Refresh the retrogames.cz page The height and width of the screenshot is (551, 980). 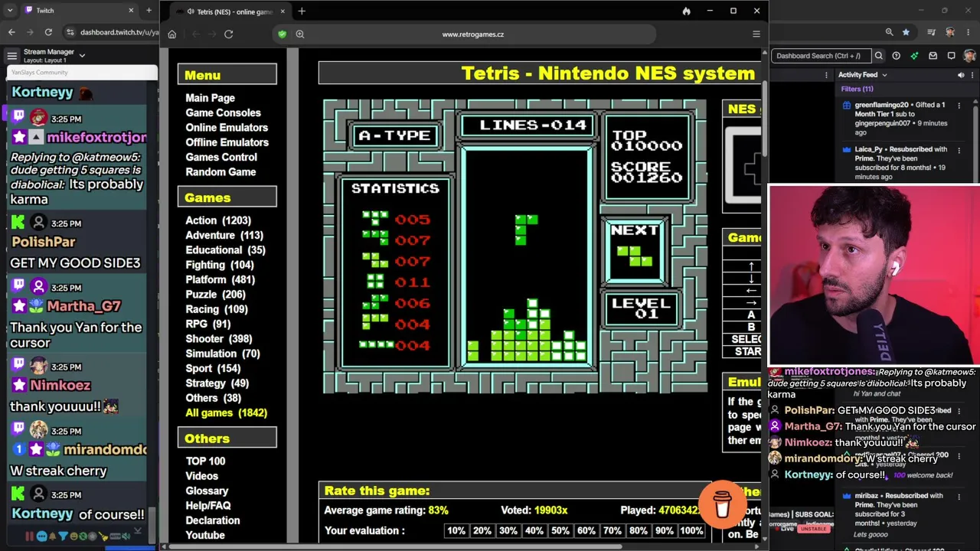[228, 34]
